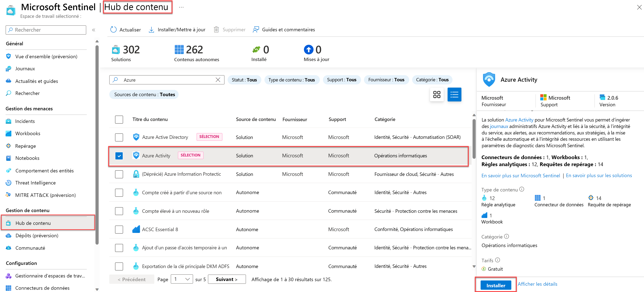Click the Installer button

pyautogui.click(x=496, y=284)
